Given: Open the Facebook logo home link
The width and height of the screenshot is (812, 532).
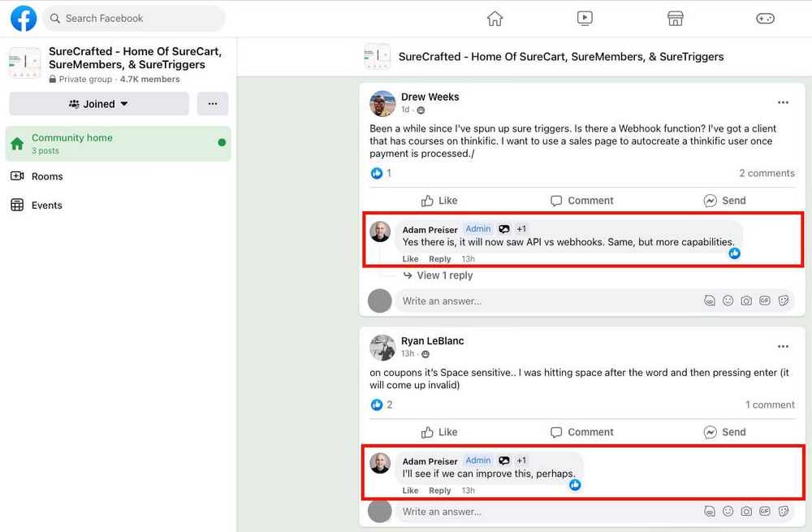Looking at the screenshot, I should pos(24,19).
